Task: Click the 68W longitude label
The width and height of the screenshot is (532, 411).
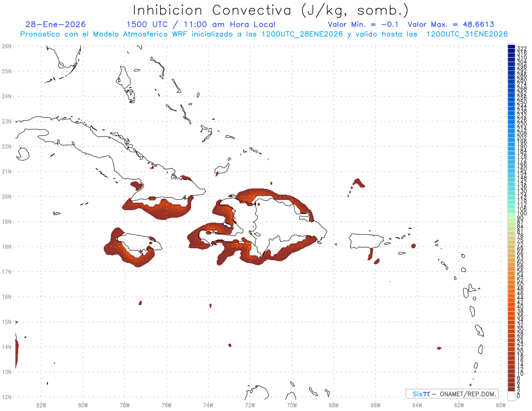Action: (333, 404)
